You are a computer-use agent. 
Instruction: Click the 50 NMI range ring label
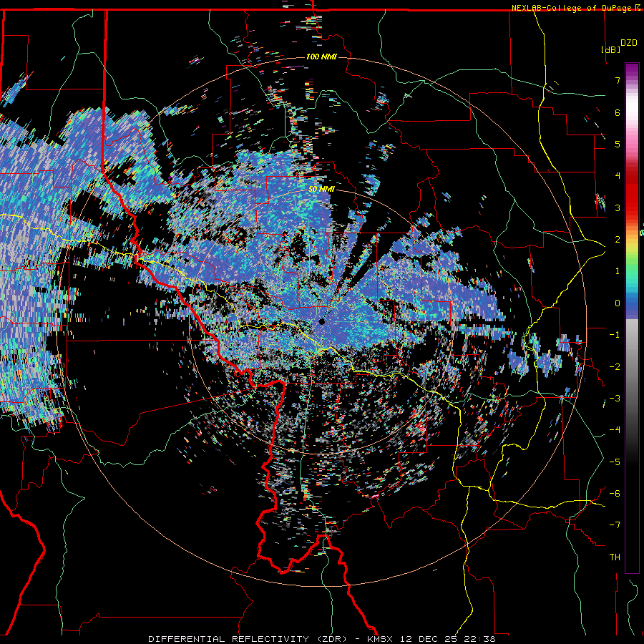tap(321, 190)
